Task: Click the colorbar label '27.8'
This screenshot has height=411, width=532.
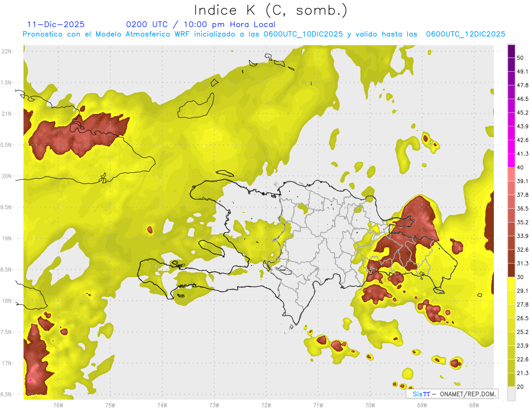Action: (523, 305)
